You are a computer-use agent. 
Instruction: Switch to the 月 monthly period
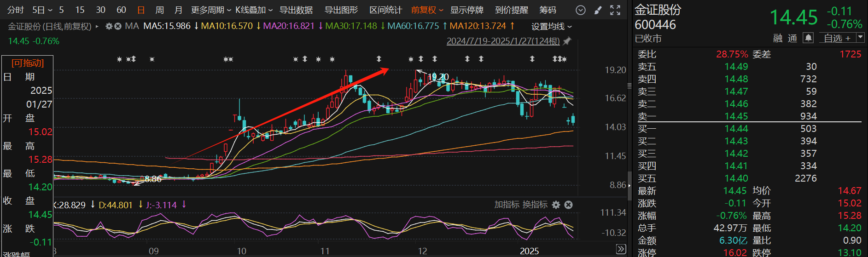click(x=179, y=10)
